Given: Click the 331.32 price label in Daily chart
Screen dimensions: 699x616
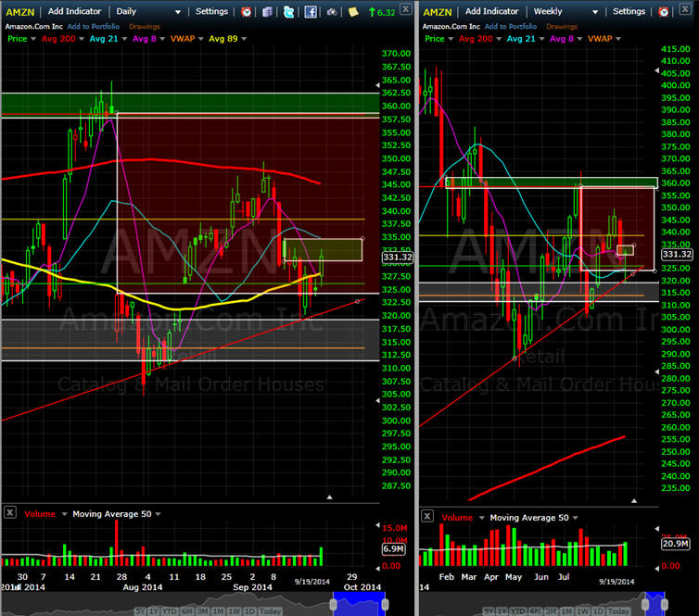Looking at the screenshot, I should [x=397, y=257].
